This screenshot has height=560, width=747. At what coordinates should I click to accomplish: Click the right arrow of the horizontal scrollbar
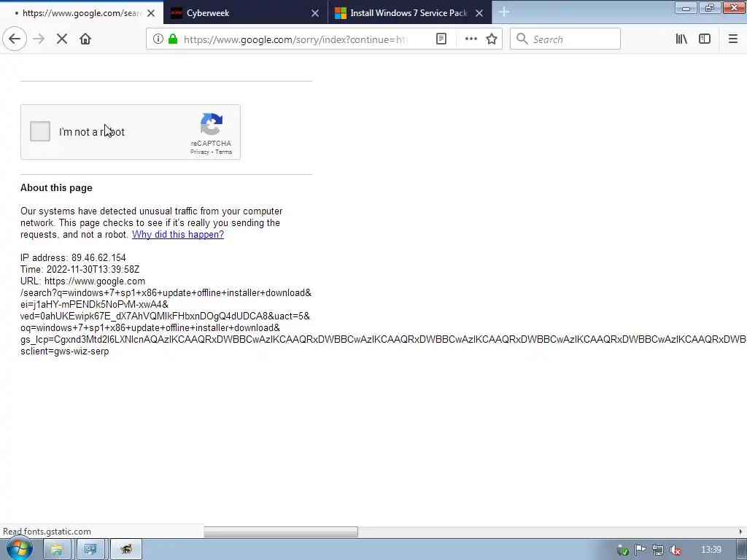pos(740,532)
